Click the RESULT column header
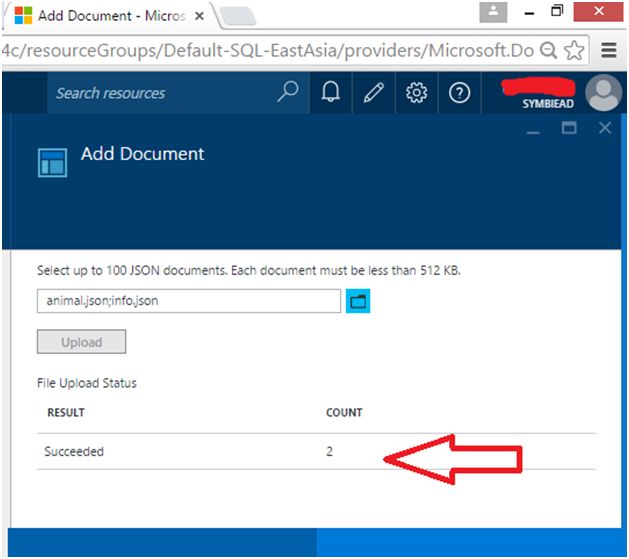The width and height of the screenshot is (629, 559). pos(66,412)
